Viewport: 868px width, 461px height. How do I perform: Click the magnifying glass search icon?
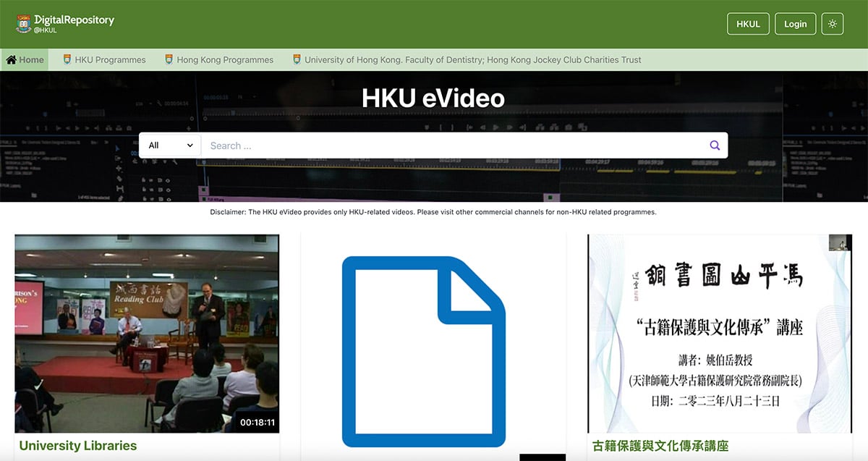click(x=715, y=145)
